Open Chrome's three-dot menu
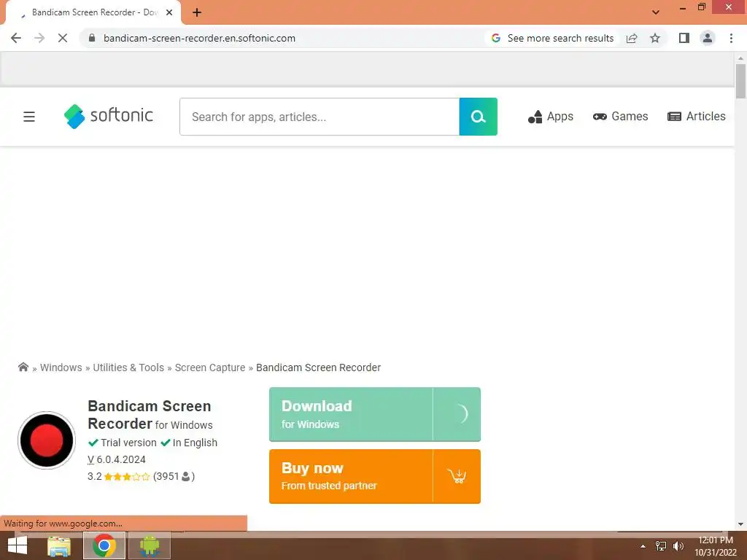The width and height of the screenshot is (747, 560). click(x=731, y=38)
